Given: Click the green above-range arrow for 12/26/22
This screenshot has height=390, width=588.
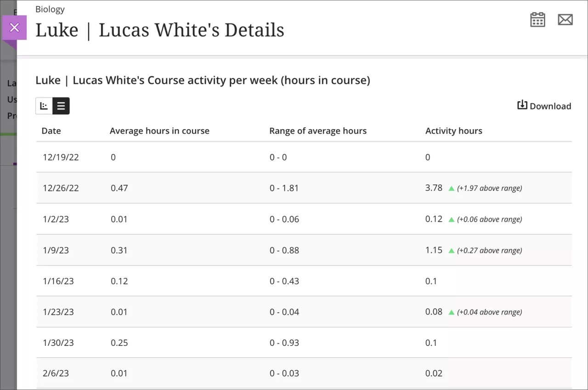Looking at the screenshot, I should pos(451,188).
